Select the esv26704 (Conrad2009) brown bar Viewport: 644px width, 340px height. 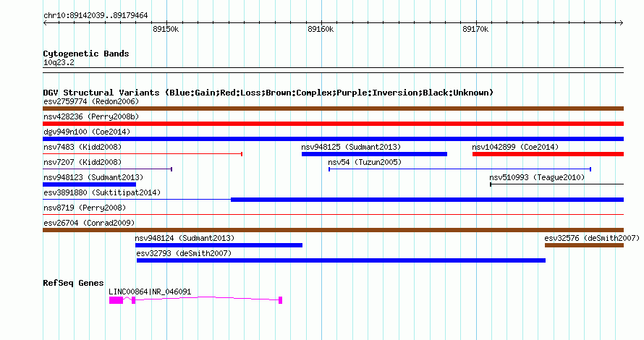(333, 230)
